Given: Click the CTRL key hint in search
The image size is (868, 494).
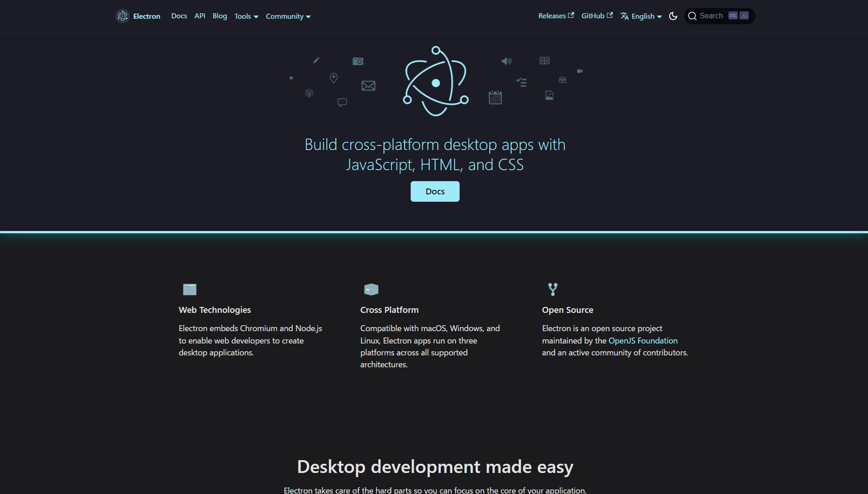Looking at the screenshot, I should 733,16.
